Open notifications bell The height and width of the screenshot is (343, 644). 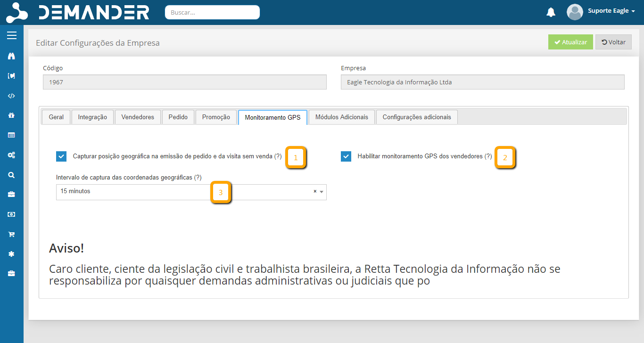tap(551, 12)
